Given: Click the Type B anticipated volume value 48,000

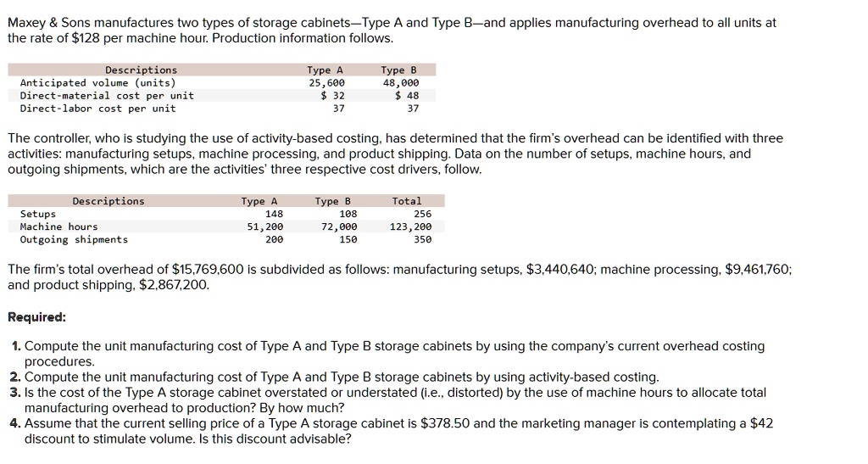Looking at the screenshot, I should [400, 83].
